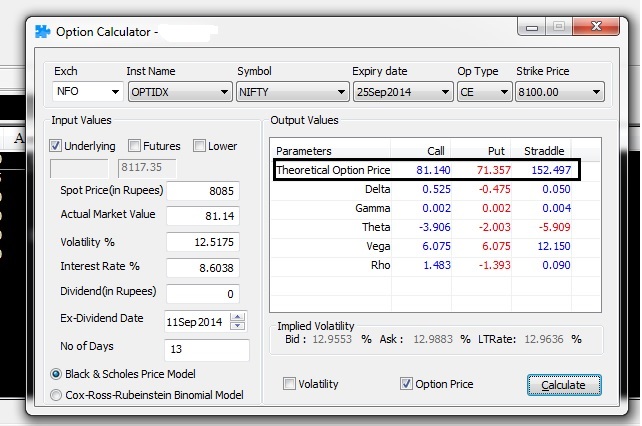
Task: Click the Straddle gamma value 0.004
Action: [556, 208]
